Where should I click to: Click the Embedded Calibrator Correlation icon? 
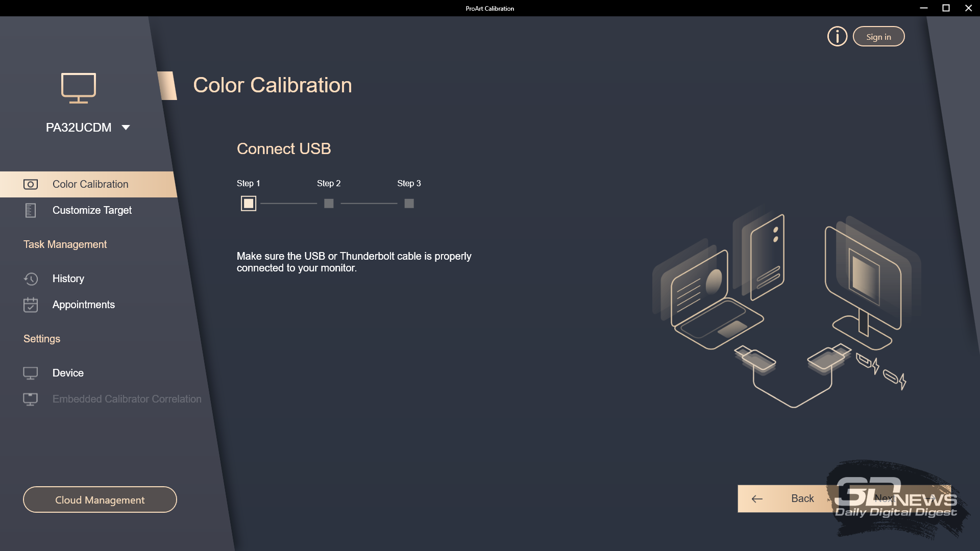pyautogui.click(x=31, y=399)
